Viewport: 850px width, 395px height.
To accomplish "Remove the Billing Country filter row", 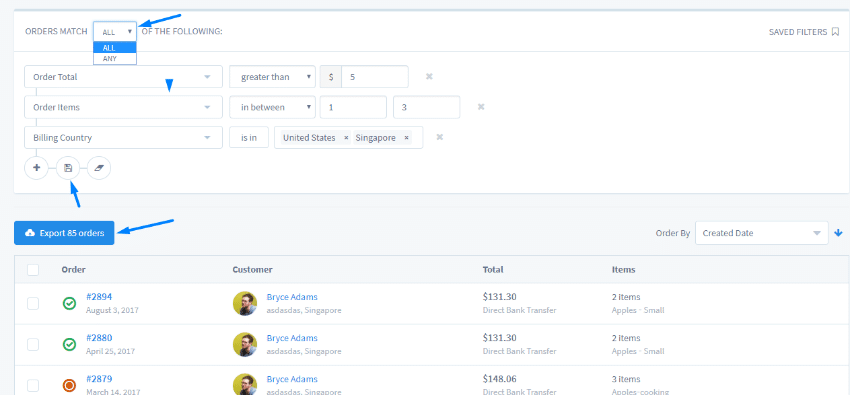I will 440,137.
